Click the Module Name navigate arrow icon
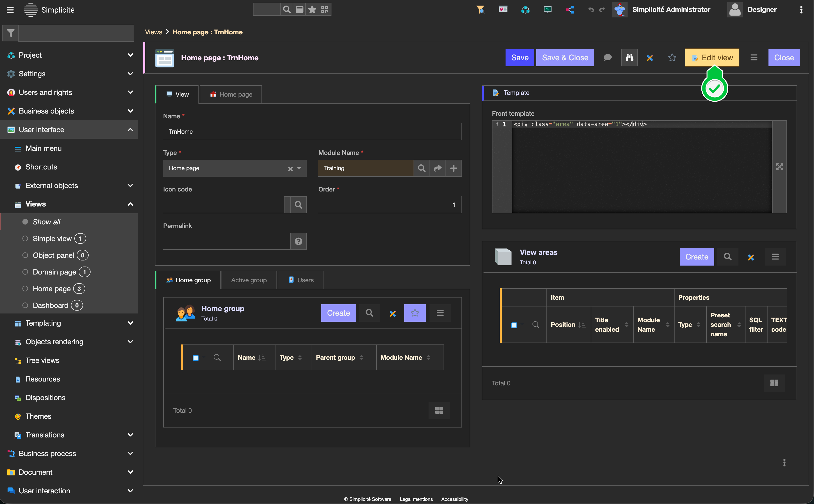Screen dimensions: 814x504 pyautogui.click(x=437, y=168)
